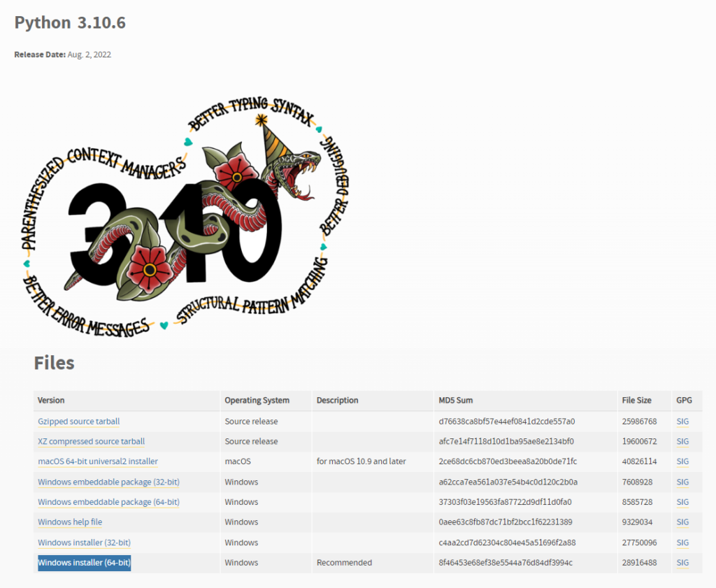The image size is (716, 588).
Task: Click the MD5 Sum column header
Action: tap(456, 401)
